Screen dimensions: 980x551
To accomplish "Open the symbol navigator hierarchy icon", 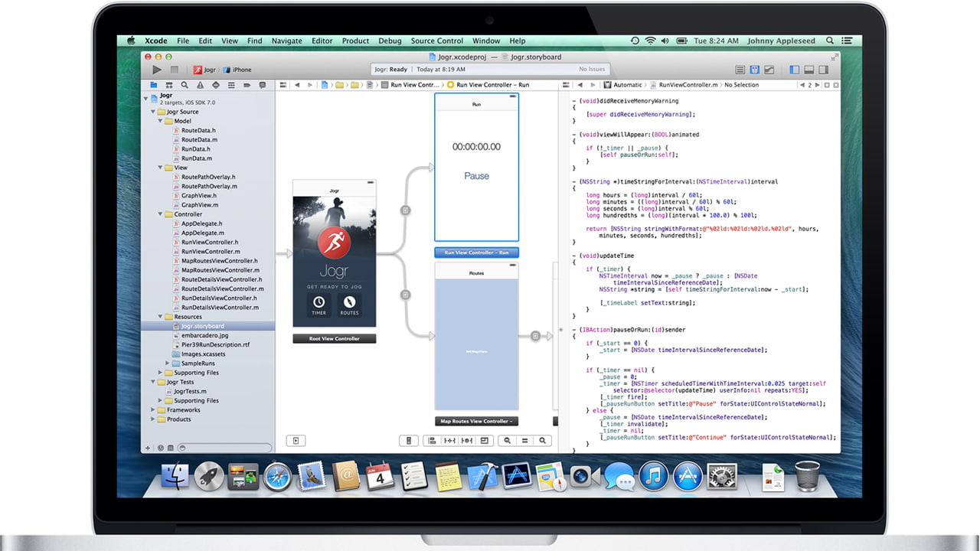I will (x=169, y=85).
